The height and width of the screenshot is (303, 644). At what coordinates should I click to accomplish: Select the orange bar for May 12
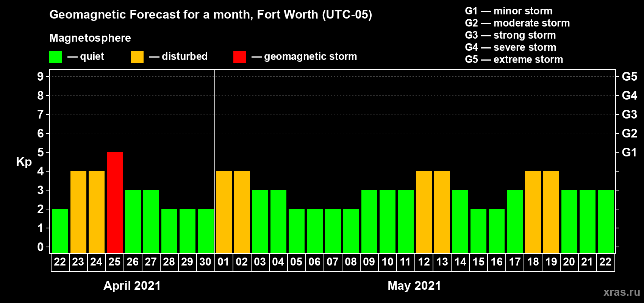[424, 212]
